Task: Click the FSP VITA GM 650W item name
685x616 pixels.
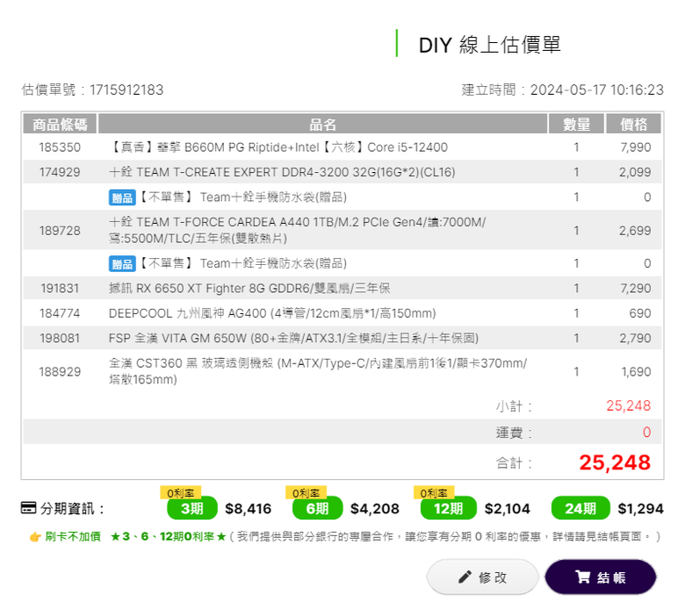Action: (293, 338)
